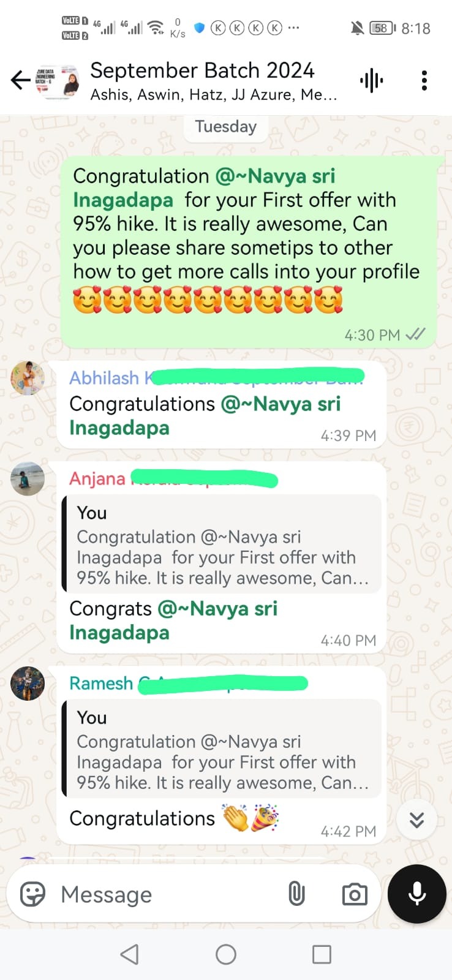The width and height of the screenshot is (452, 980).
Task: Tap the group profile picture thumbnail
Action: (x=58, y=81)
